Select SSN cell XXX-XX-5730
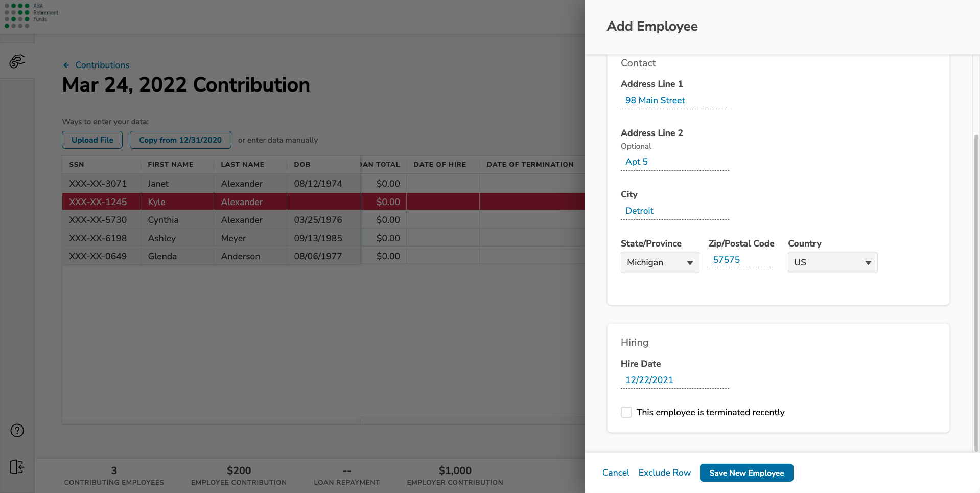 point(101,220)
